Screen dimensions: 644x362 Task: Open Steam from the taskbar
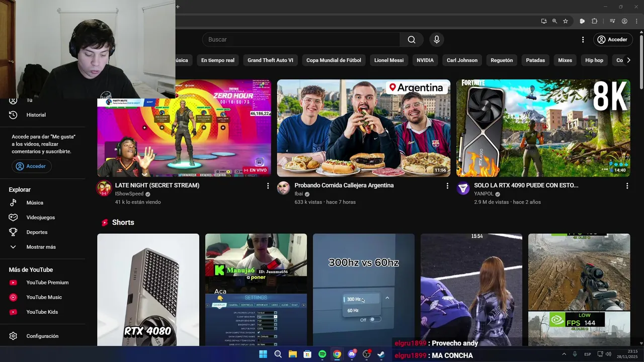[381, 354]
